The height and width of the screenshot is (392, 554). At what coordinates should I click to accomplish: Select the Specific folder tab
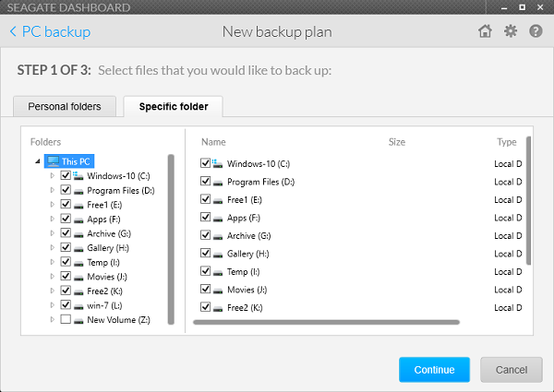[x=174, y=107]
